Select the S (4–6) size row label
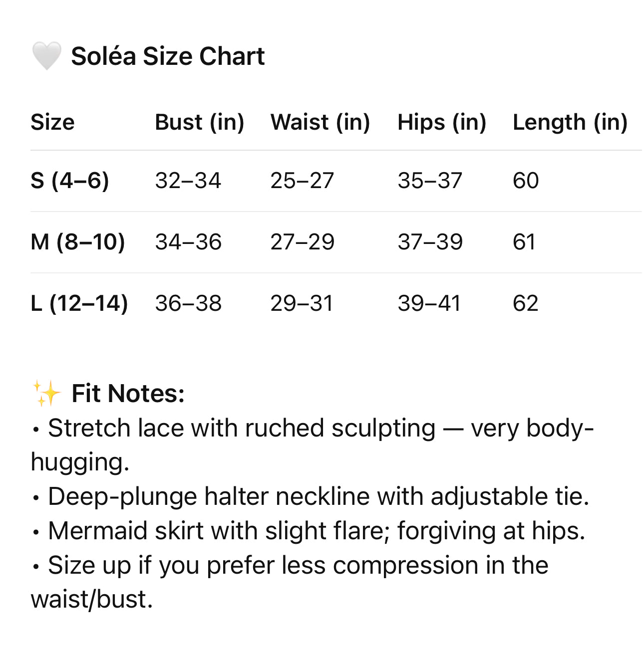Image resolution: width=644 pixels, height=660 pixels. [69, 181]
